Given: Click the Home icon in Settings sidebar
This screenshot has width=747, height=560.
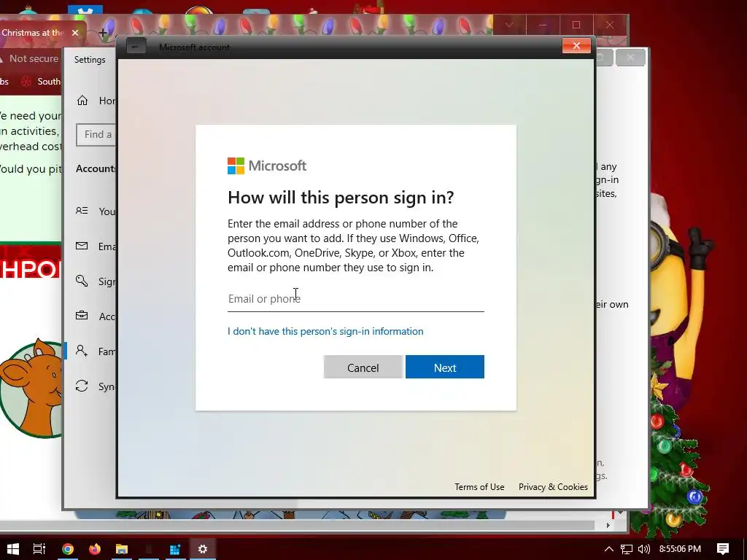Looking at the screenshot, I should tap(82, 101).
